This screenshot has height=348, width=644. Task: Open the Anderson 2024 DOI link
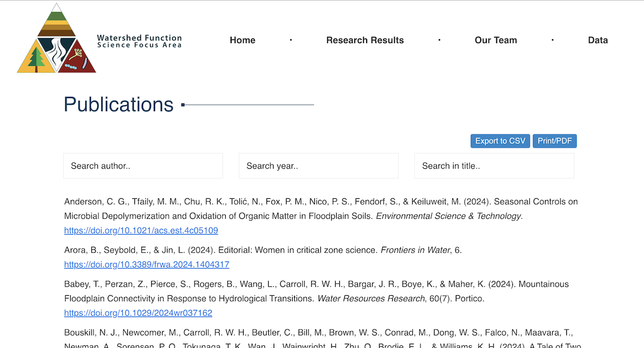click(141, 230)
